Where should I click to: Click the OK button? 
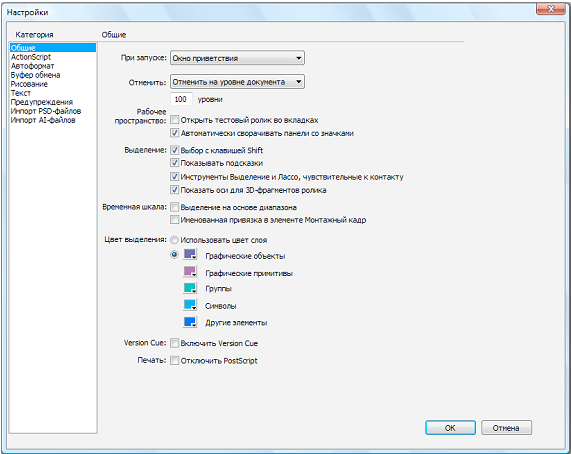pyautogui.click(x=450, y=428)
